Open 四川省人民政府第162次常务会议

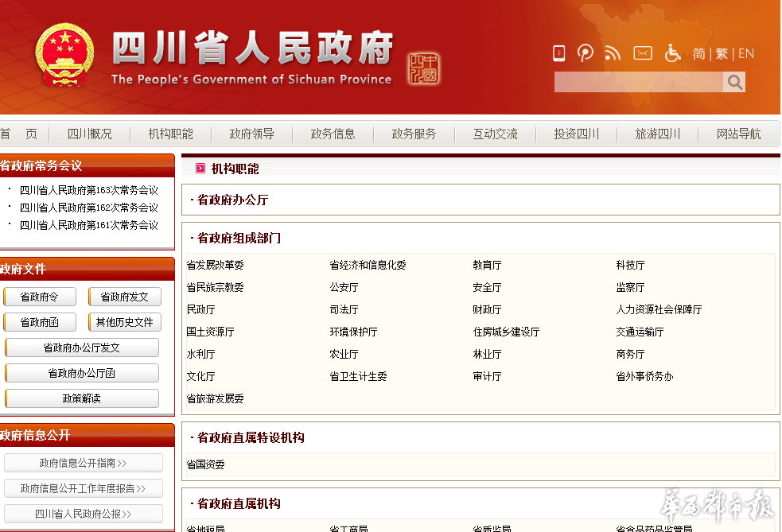point(89,208)
